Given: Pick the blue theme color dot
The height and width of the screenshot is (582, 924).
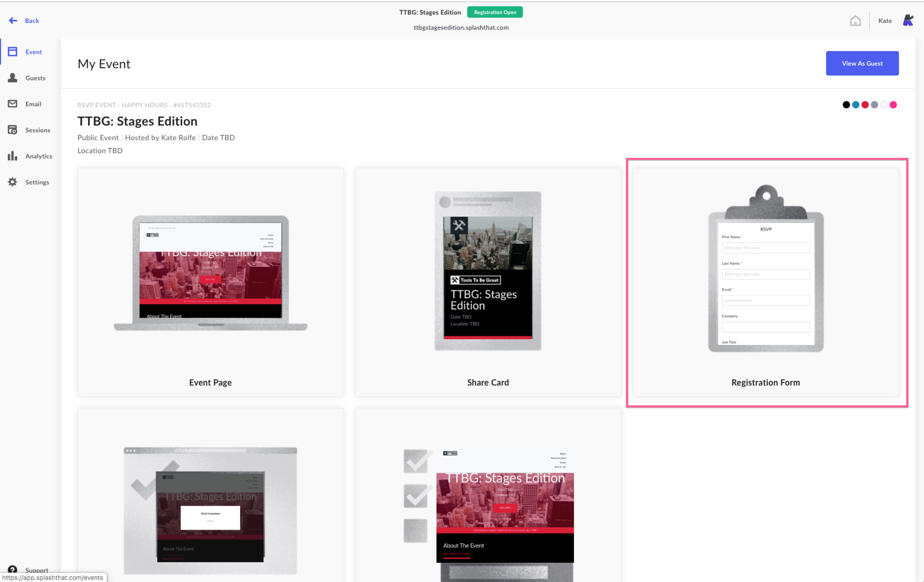Looking at the screenshot, I should tap(856, 105).
